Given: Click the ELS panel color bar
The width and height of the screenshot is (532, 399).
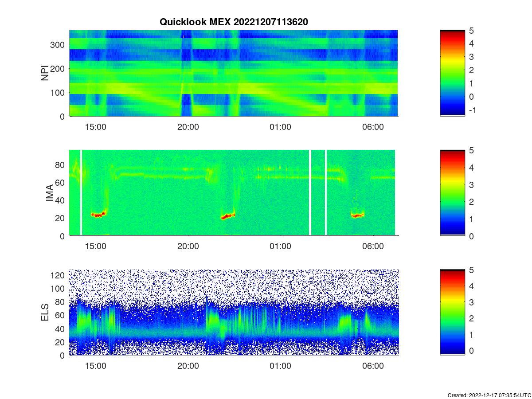Looking at the screenshot, I should click(452, 312).
